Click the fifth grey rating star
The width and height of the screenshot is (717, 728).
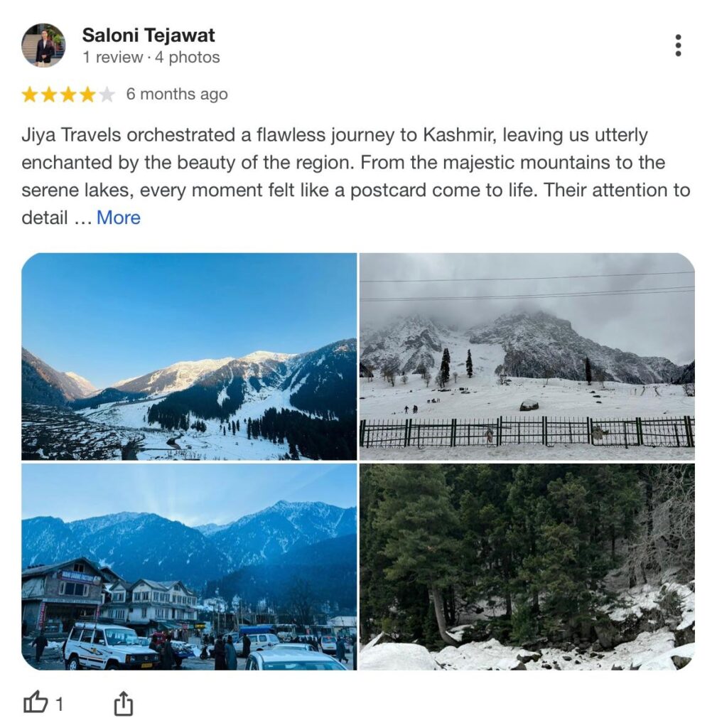pos(107,95)
